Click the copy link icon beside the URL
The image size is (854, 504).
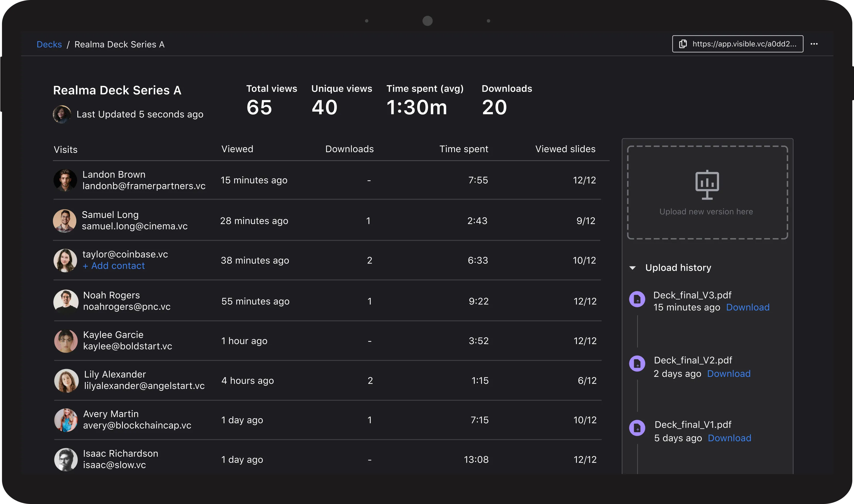[683, 44]
